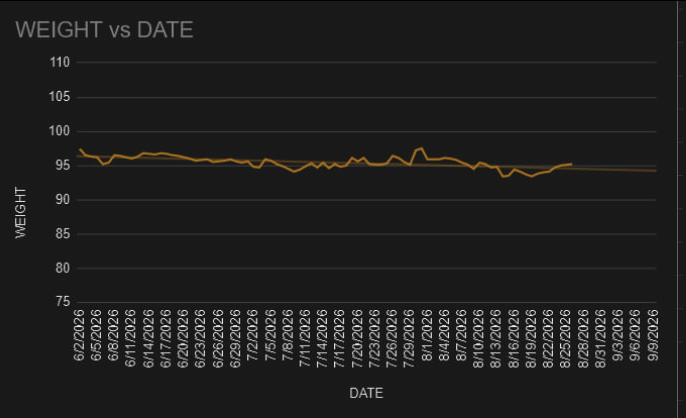
Task: Pick the 7/5/2026 date label
Action: (x=270, y=335)
